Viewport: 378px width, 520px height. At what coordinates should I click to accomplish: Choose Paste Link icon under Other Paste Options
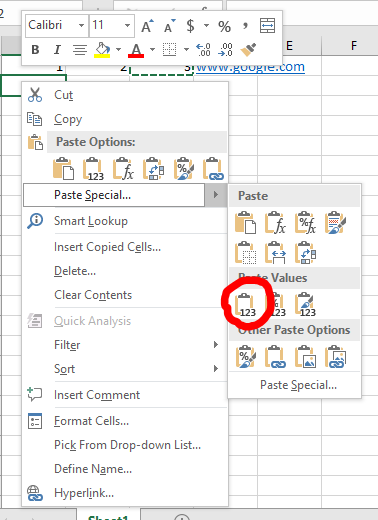275,356
